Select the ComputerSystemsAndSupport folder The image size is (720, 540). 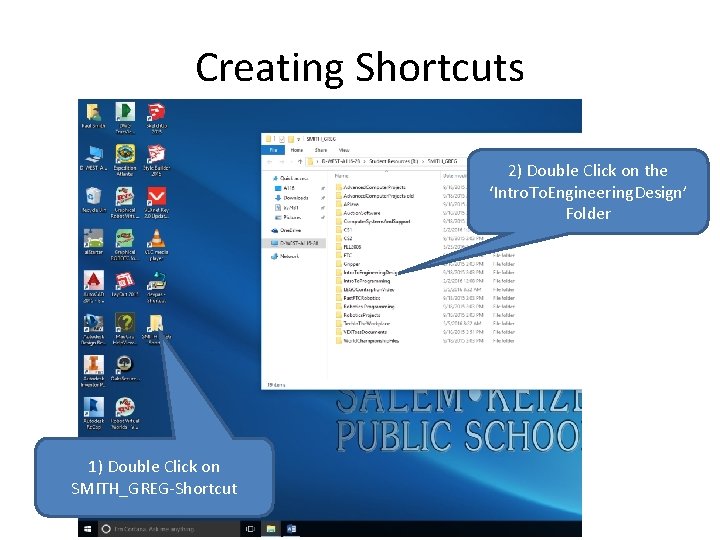coord(372,221)
